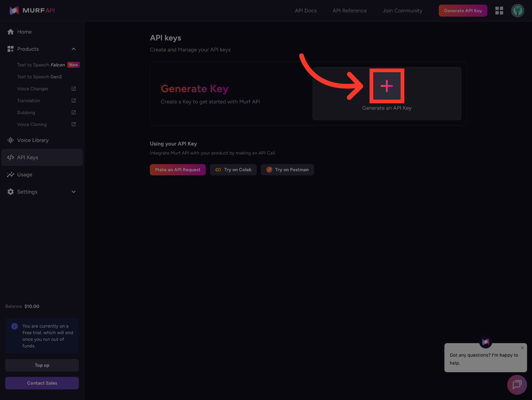532x400 pixels.
Task: Open Voice Changer product entry
Action: coord(33,89)
